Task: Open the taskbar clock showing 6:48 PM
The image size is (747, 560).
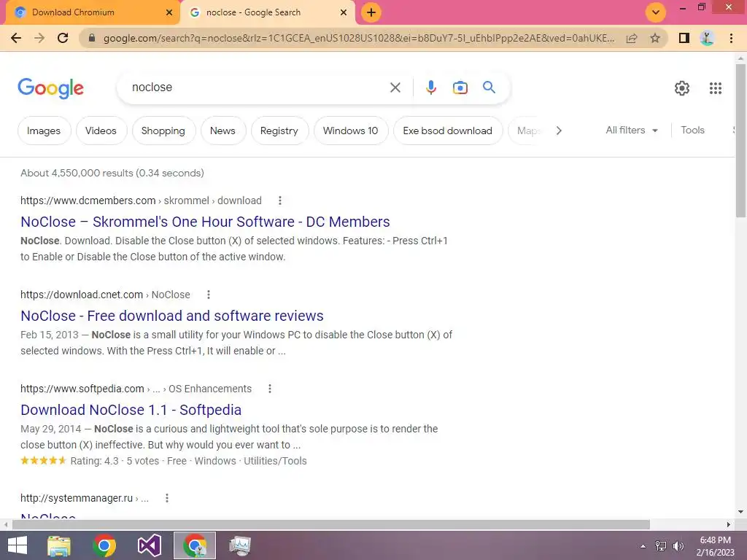Action: click(x=715, y=546)
